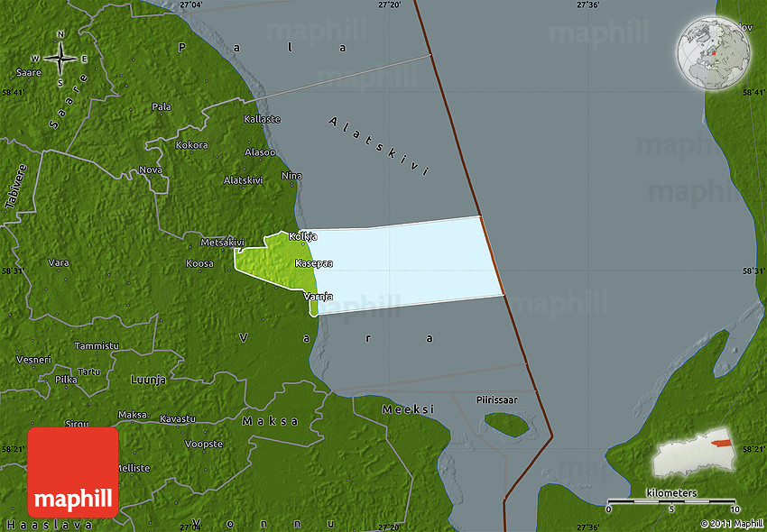Click the Metsakivi place label
The width and height of the screenshot is (767, 532).
(222, 242)
